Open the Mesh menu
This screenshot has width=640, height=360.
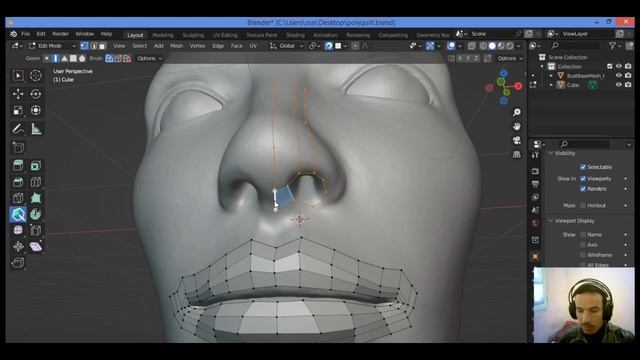(176, 46)
